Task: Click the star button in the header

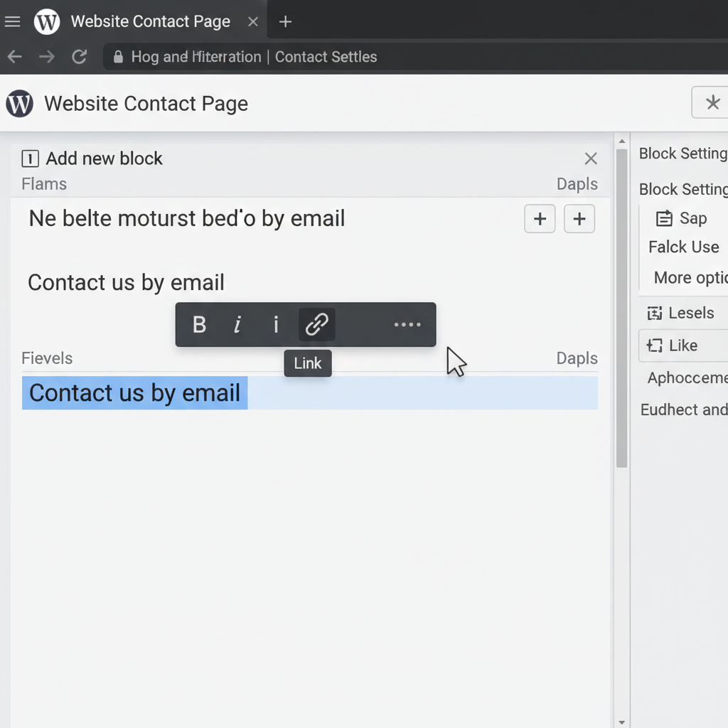Action: [712, 104]
